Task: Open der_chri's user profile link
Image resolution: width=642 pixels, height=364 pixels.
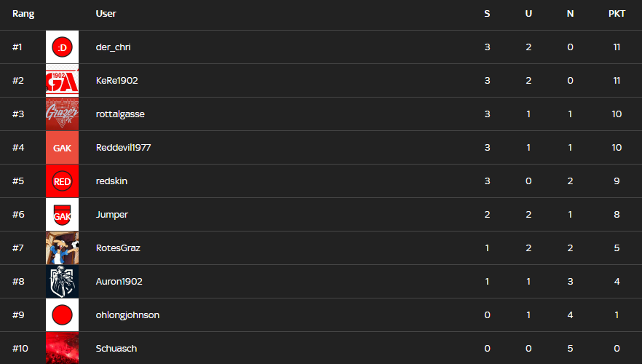Action: 114,47
